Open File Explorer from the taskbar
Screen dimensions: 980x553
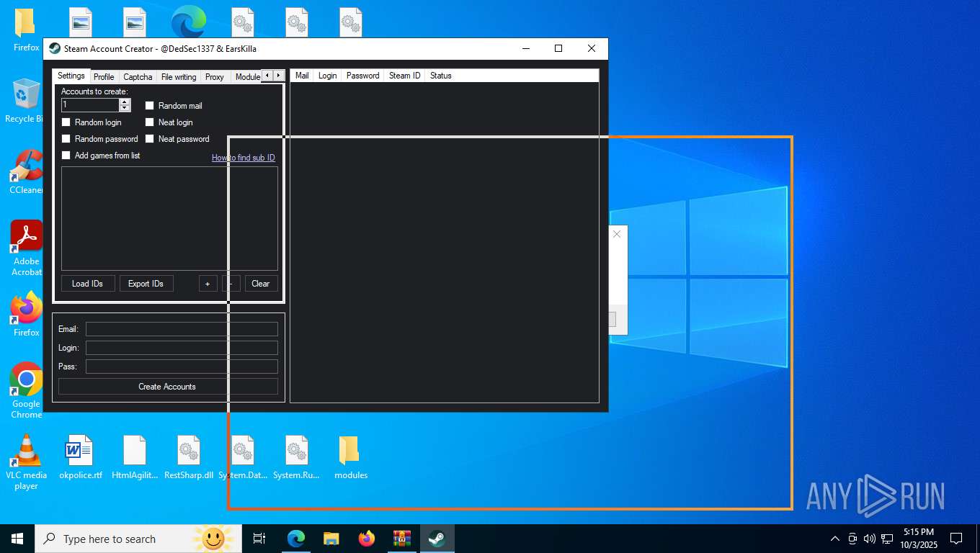click(x=331, y=539)
